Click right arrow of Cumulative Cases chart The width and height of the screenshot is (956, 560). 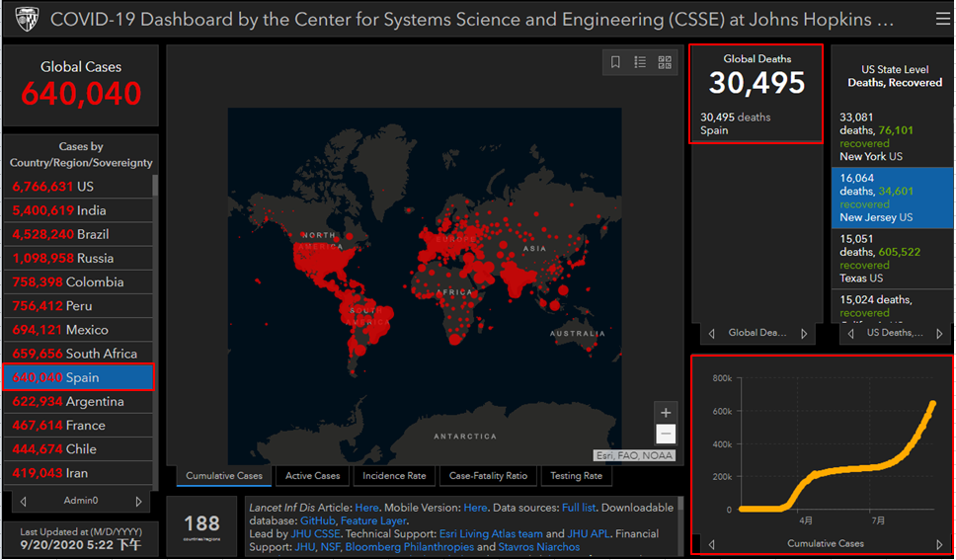(939, 544)
